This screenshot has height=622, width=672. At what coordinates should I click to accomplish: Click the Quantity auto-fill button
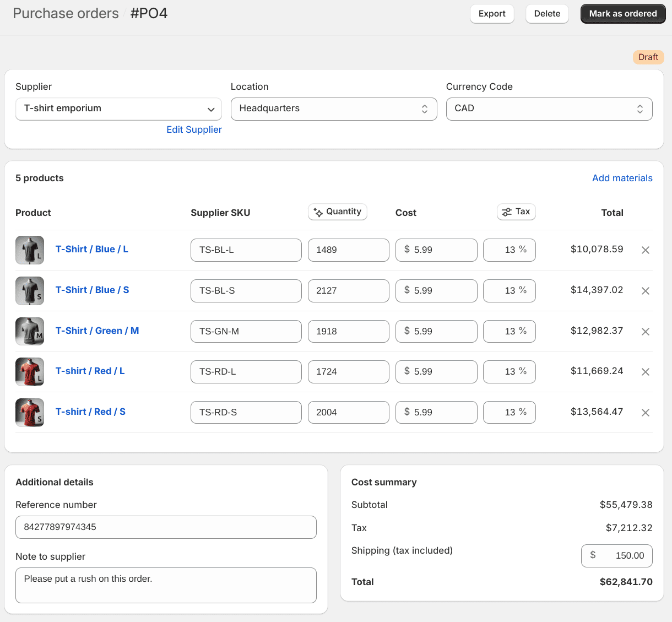pyautogui.click(x=338, y=212)
